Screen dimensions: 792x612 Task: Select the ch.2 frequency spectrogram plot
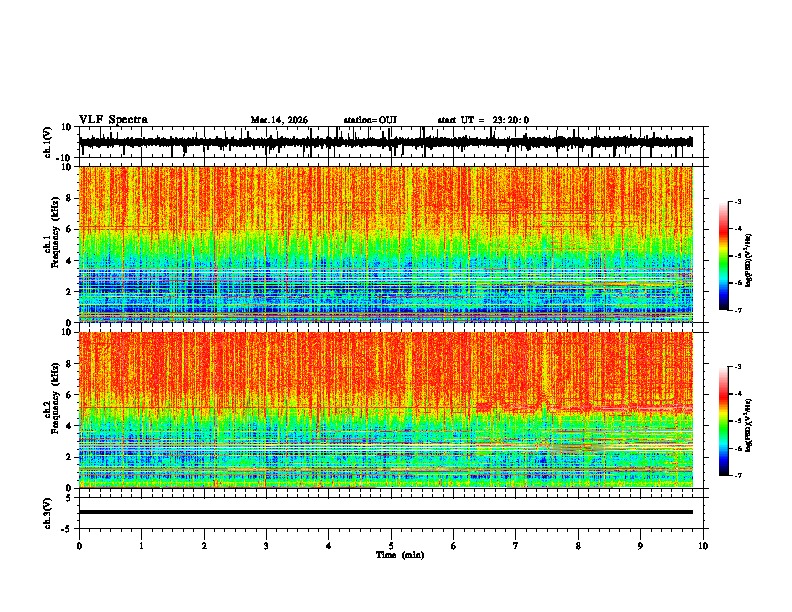coord(386,410)
